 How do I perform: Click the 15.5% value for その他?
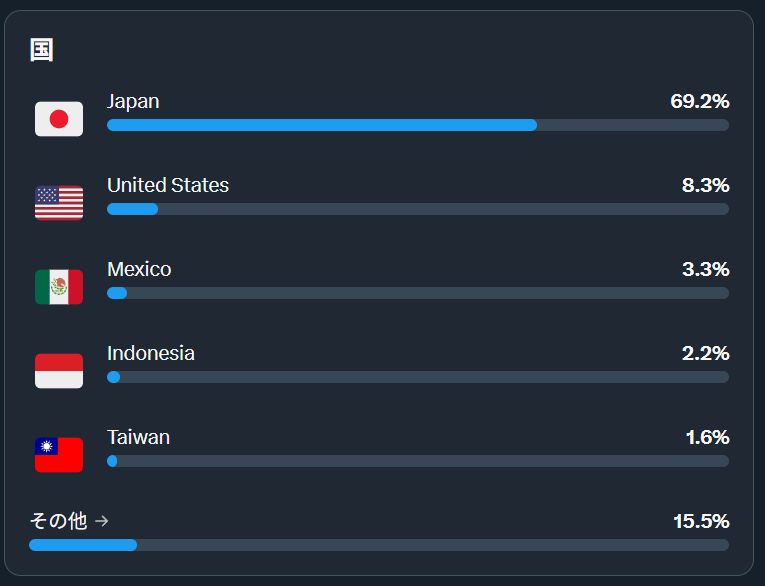coord(700,521)
